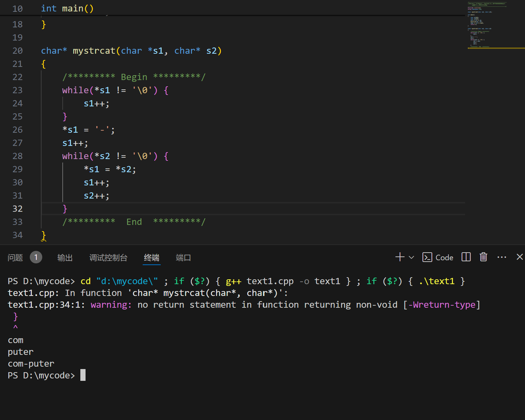Open the 调试控制台 tab

(x=108, y=257)
